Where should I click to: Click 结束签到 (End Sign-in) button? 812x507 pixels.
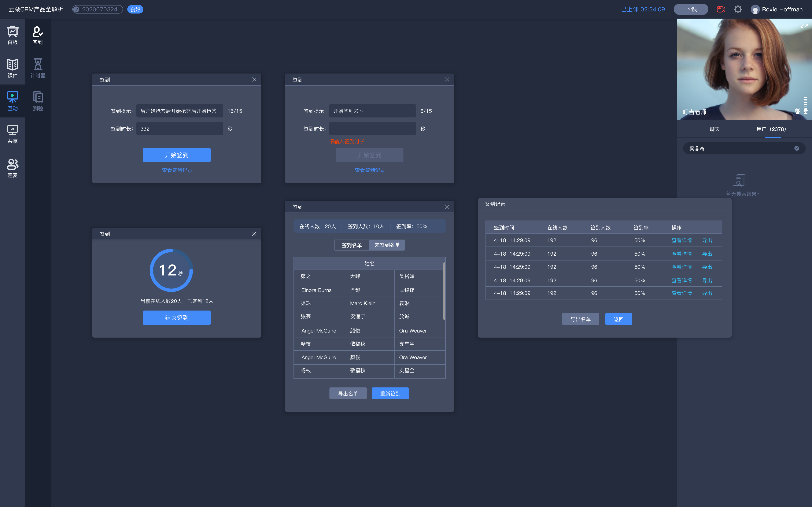[177, 317]
